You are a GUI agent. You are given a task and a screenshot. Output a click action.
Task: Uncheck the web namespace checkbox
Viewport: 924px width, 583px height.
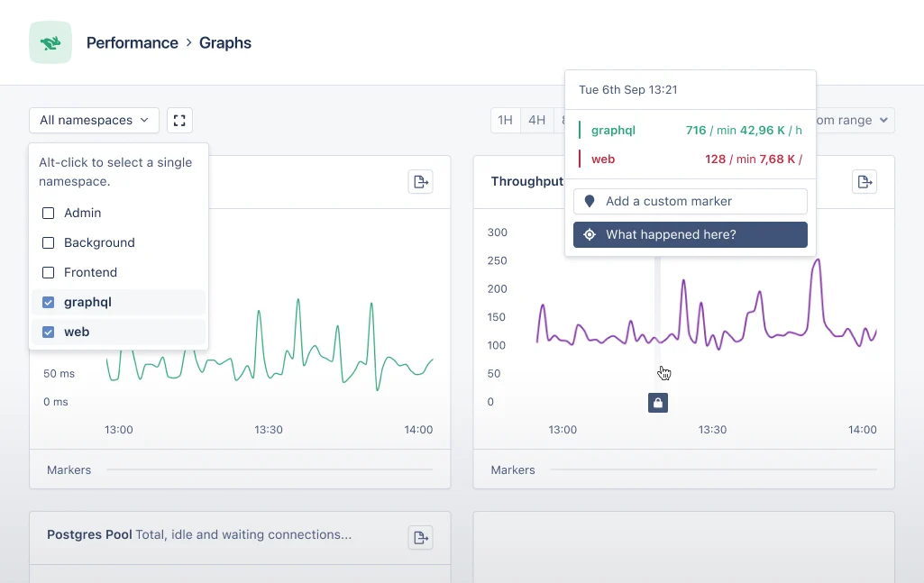[49, 332]
